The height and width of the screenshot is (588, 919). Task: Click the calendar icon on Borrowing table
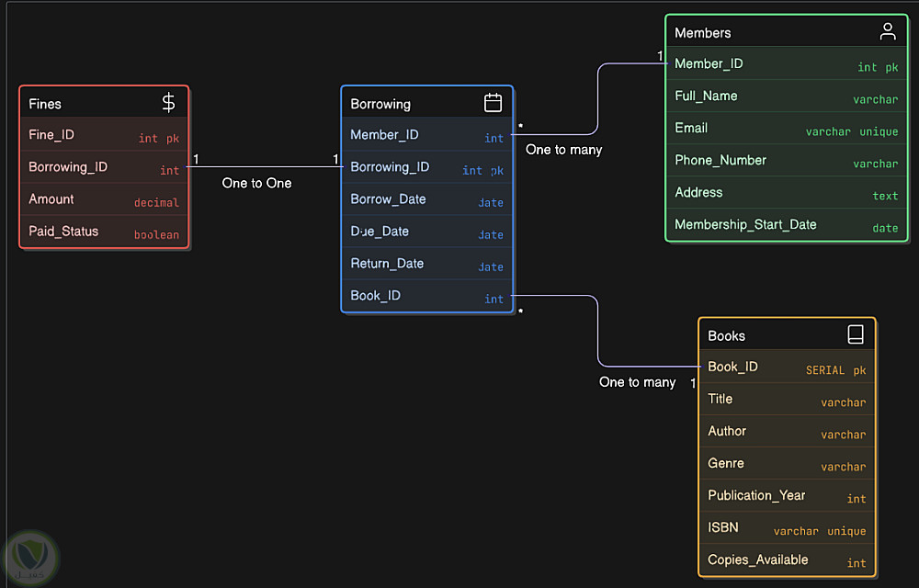pos(493,103)
